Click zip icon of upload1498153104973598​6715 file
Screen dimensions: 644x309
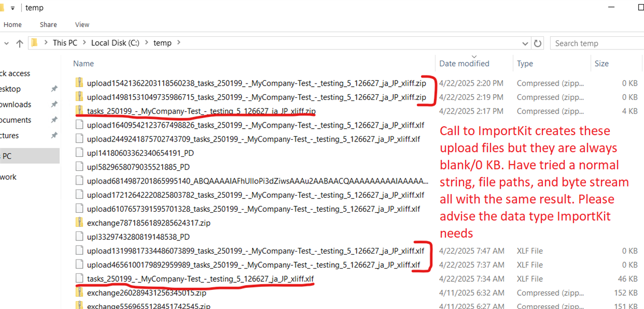tap(79, 97)
